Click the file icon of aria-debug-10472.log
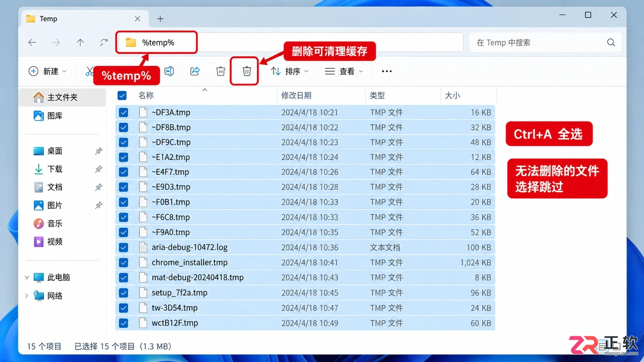Screen dimensions: 644x362 click(x=143, y=247)
